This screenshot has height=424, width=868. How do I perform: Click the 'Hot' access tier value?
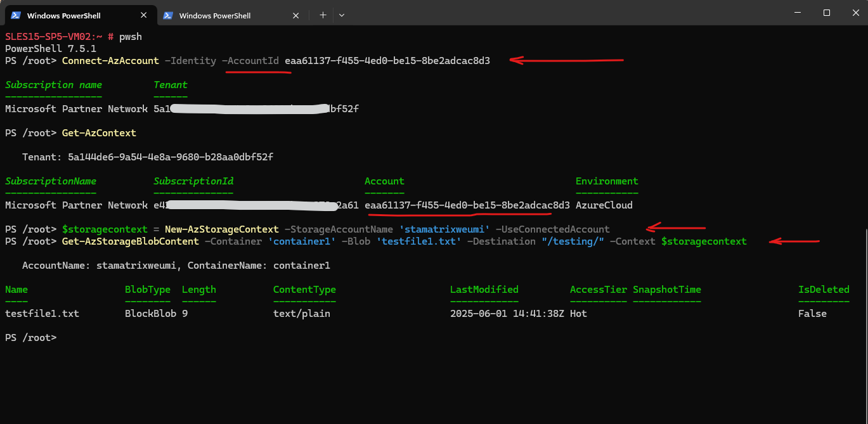[578, 314]
